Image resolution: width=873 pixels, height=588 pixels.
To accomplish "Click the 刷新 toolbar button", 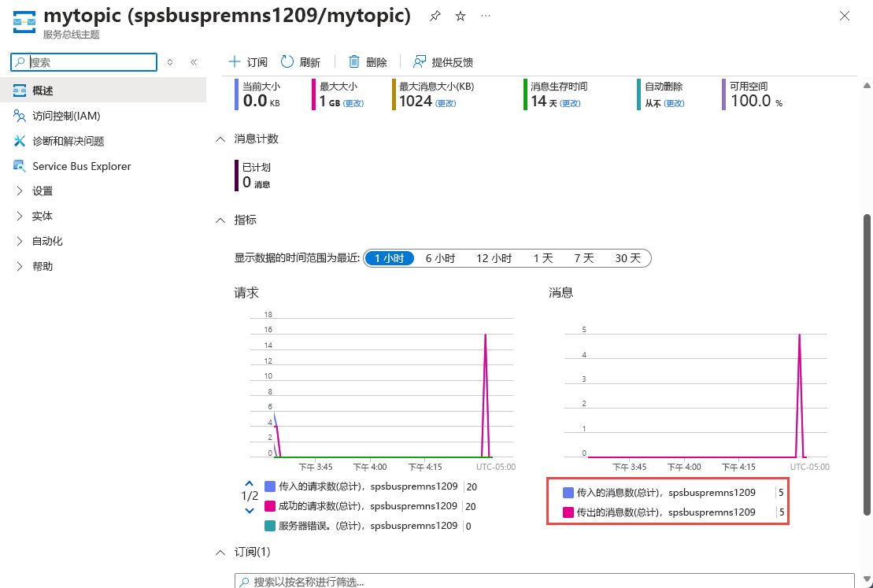I will [301, 62].
